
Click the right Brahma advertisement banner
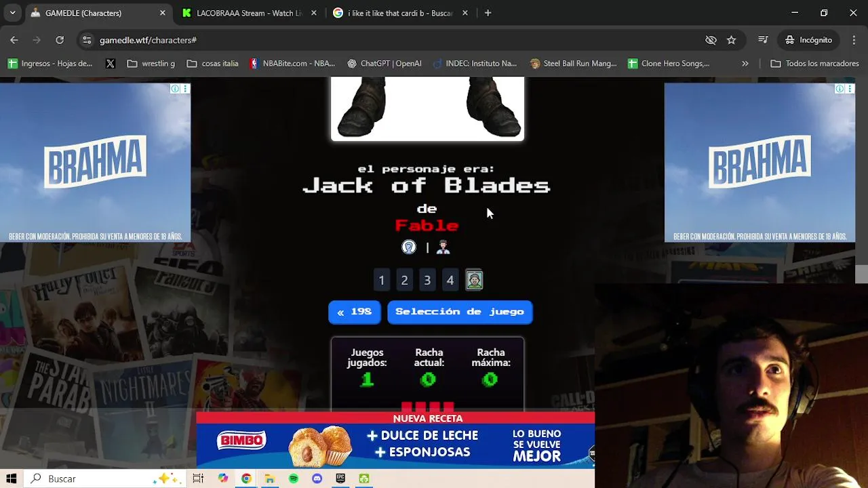[x=759, y=163]
